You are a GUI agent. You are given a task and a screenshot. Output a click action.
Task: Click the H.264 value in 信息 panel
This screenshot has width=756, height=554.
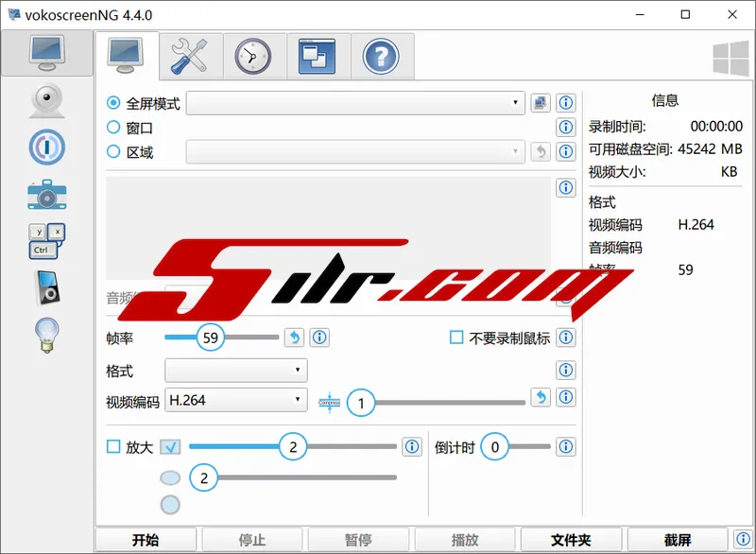coord(696,225)
